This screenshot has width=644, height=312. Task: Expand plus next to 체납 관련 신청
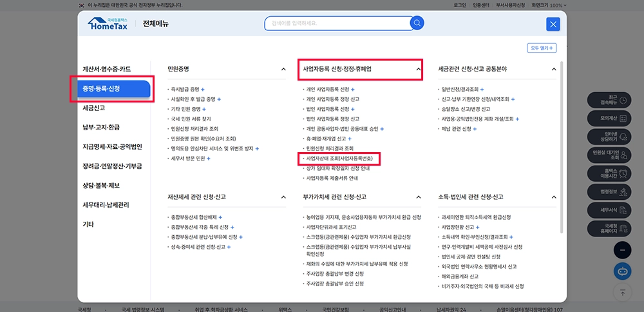tap(475, 129)
